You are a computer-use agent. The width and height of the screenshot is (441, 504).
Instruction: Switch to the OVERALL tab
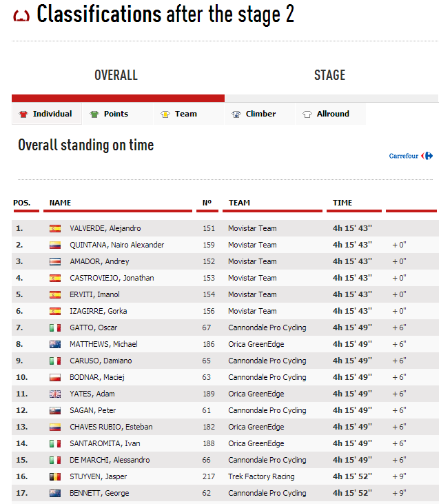(116, 76)
